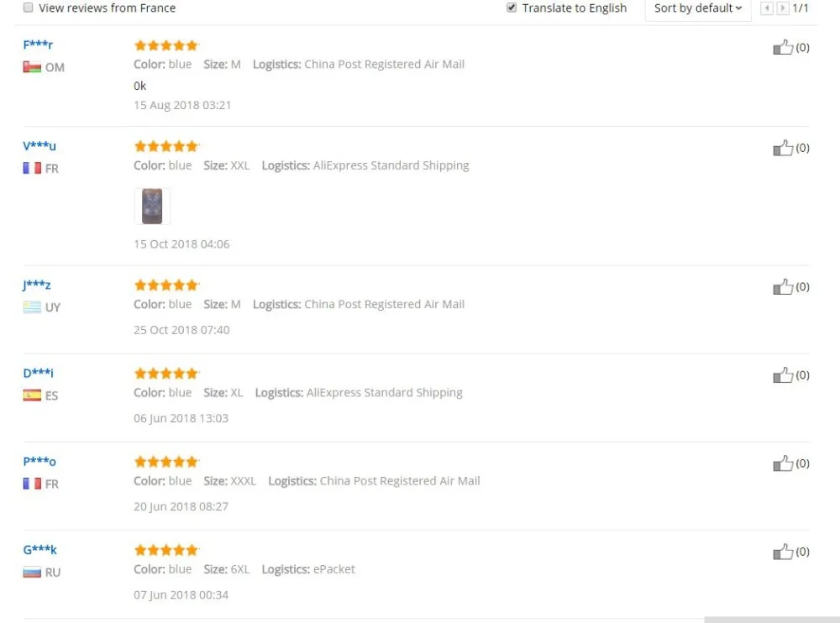Open reviewer profile F***r
840x623 pixels.
point(38,44)
